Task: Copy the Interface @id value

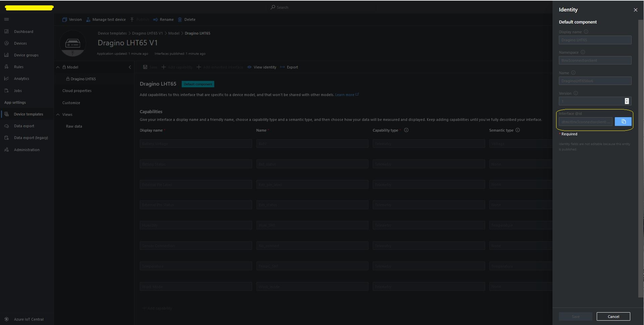Action: [x=623, y=122]
